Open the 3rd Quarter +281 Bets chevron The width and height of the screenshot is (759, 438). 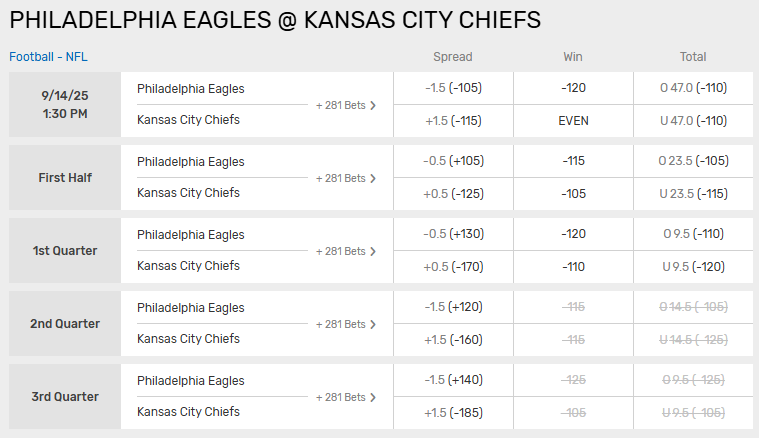click(373, 397)
